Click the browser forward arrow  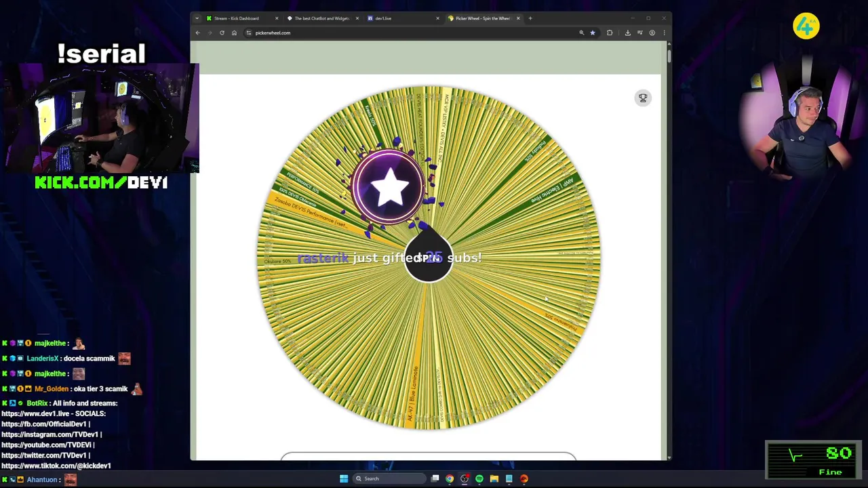click(210, 33)
